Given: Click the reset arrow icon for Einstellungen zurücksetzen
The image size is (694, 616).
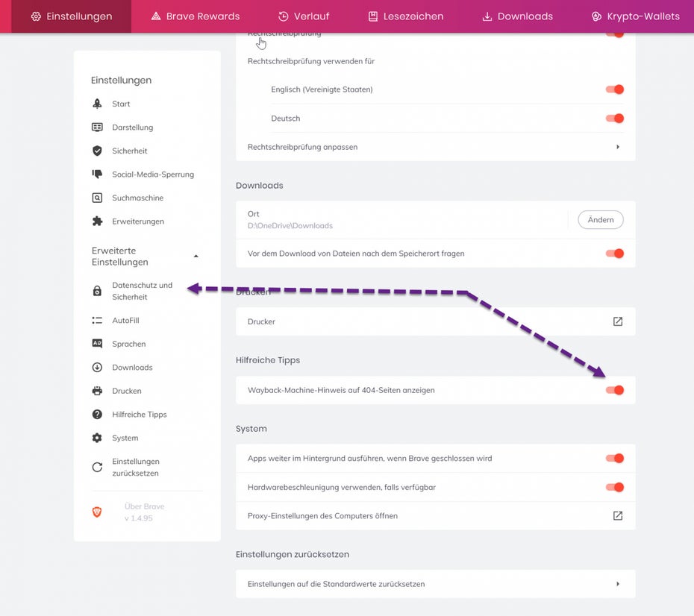Looking at the screenshot, I should coord(97,467).
